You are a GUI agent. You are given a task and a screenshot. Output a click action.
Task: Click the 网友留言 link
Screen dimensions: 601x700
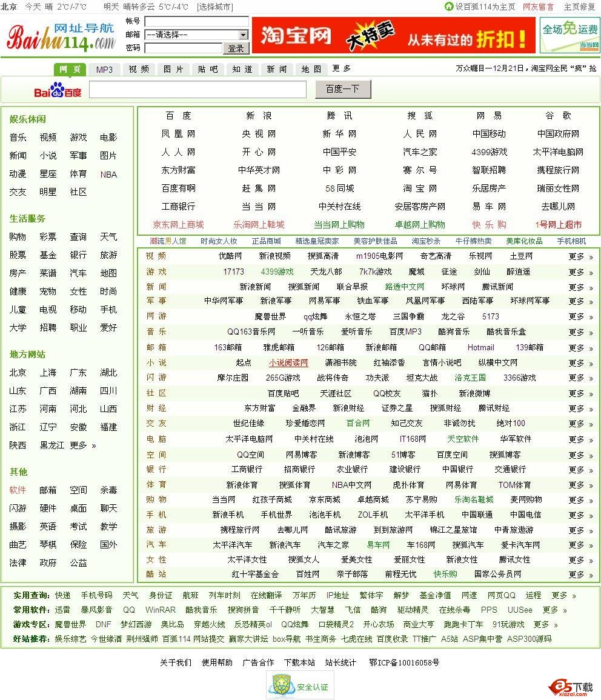pyautogui.click(x=537, y=7)
